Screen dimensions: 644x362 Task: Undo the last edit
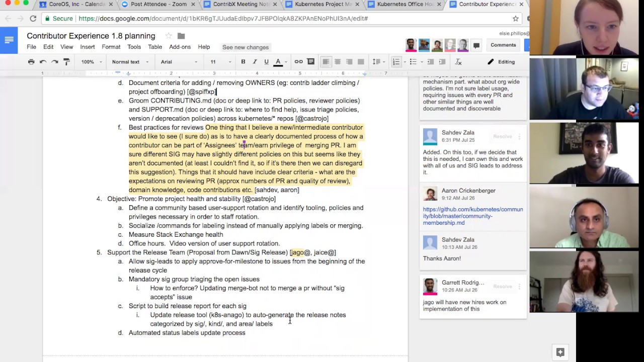click(x=43, y=62)
